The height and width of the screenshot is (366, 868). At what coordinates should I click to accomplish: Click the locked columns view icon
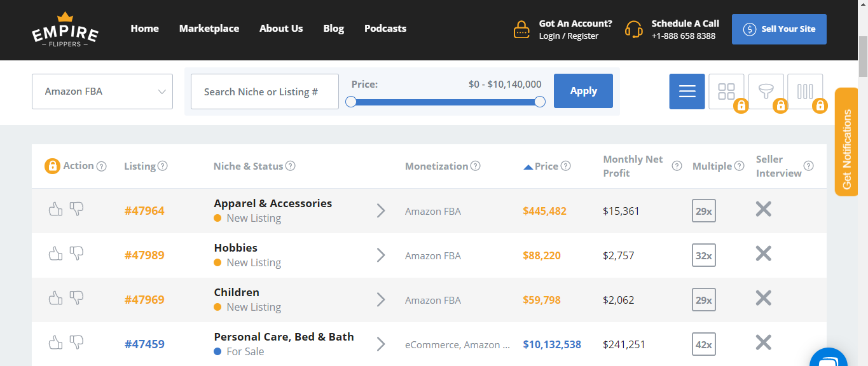tap(805, 91)
